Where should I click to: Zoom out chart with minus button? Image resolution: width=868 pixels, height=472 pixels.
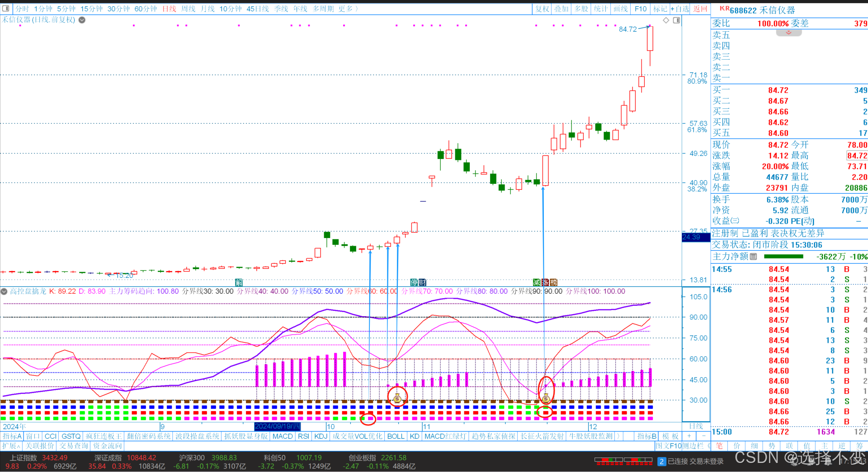[703, 436]
